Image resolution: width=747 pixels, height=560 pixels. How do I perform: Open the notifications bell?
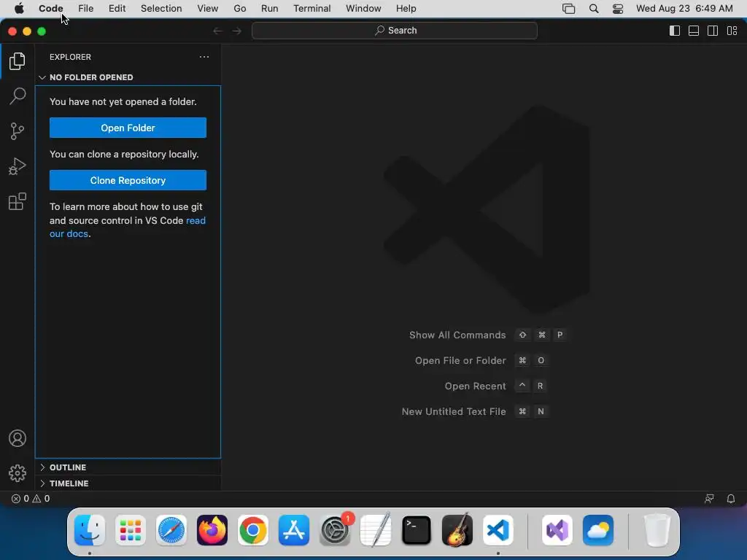pos(730,499)
